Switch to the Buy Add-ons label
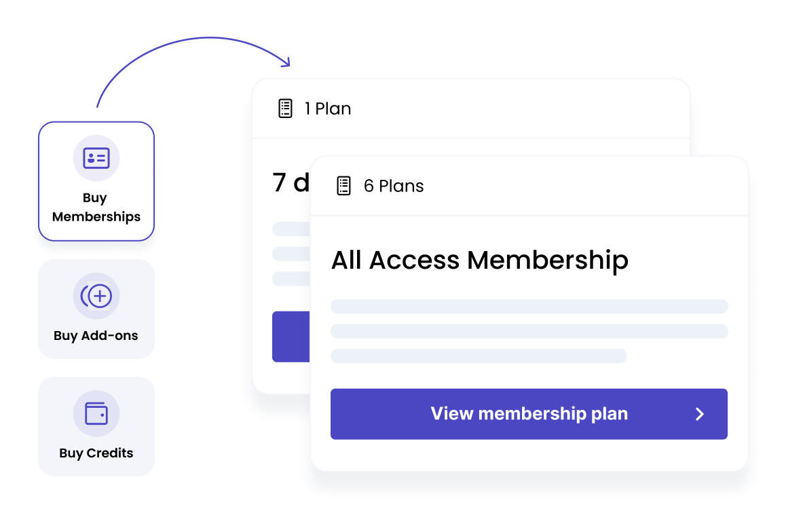This screenshot has width=801, height=532. [96, 335]
